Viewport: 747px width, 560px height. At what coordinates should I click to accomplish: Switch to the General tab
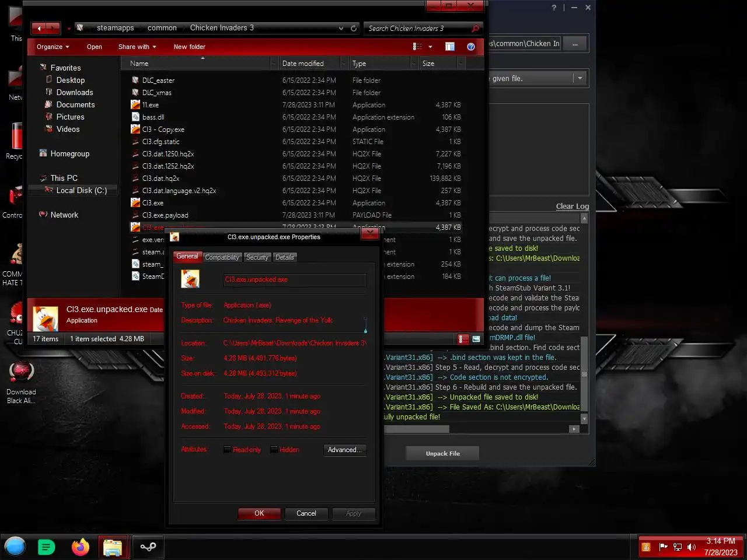(x=187, y=256)
